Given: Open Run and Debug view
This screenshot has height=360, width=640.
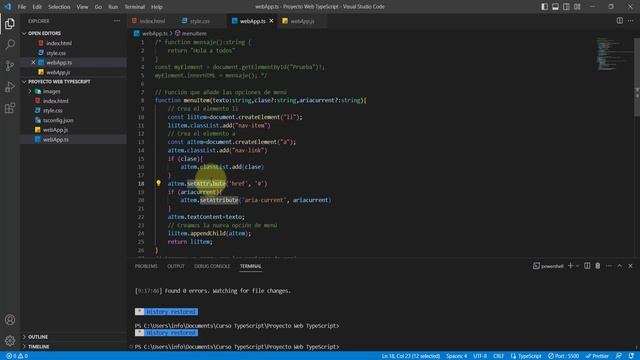Looking at the screenshot, I should coord(10,87).
